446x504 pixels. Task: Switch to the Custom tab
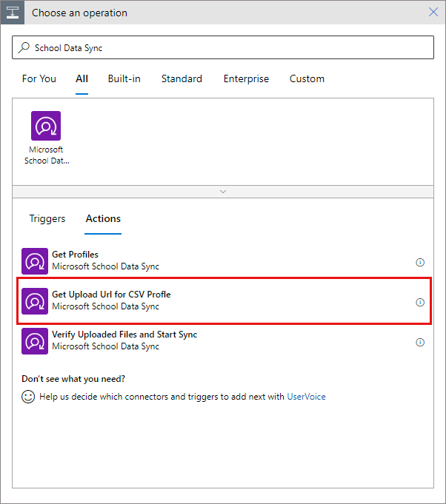[307, 78]
